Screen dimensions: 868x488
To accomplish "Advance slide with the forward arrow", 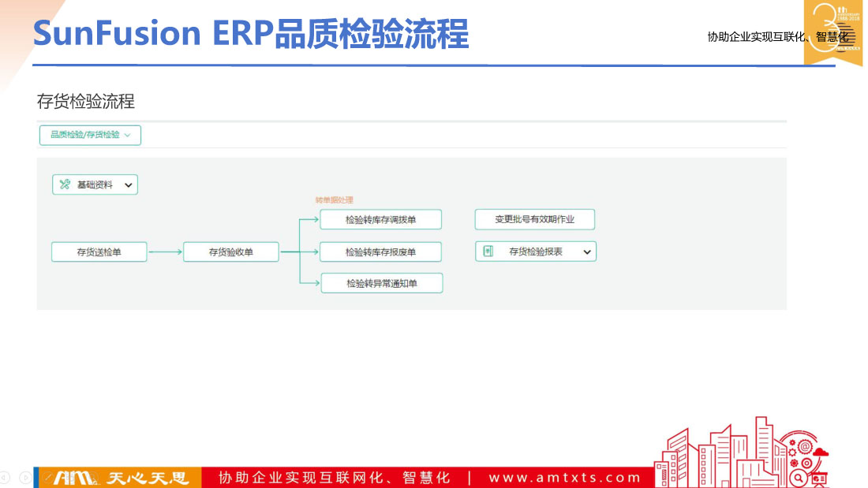I will pos(24,477).
